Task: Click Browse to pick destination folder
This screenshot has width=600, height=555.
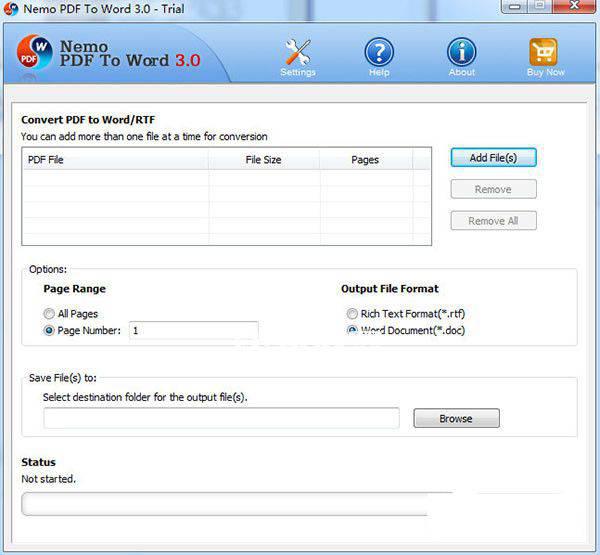Action: pyautogui.click(x=456, y=418)
